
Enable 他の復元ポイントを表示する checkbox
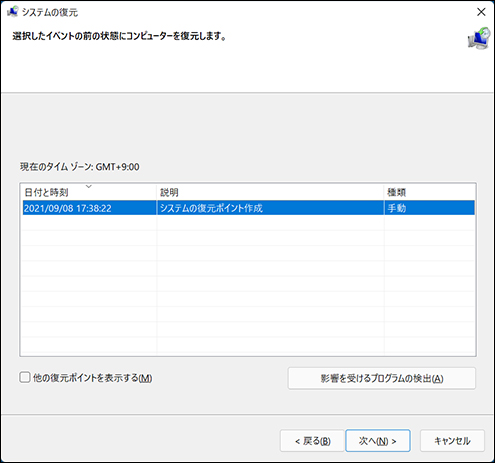tap(25, 378)
